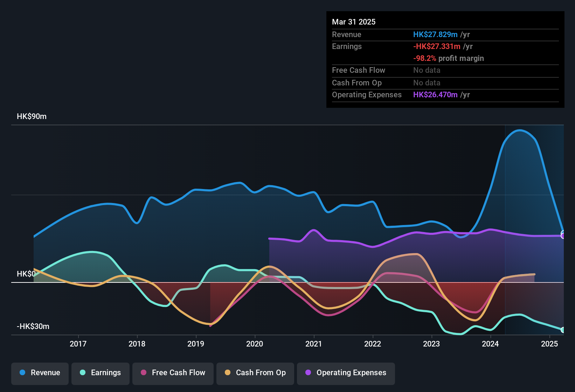
Task: Click the Cash From Op No data value
Action: click(x=427, y=83)
